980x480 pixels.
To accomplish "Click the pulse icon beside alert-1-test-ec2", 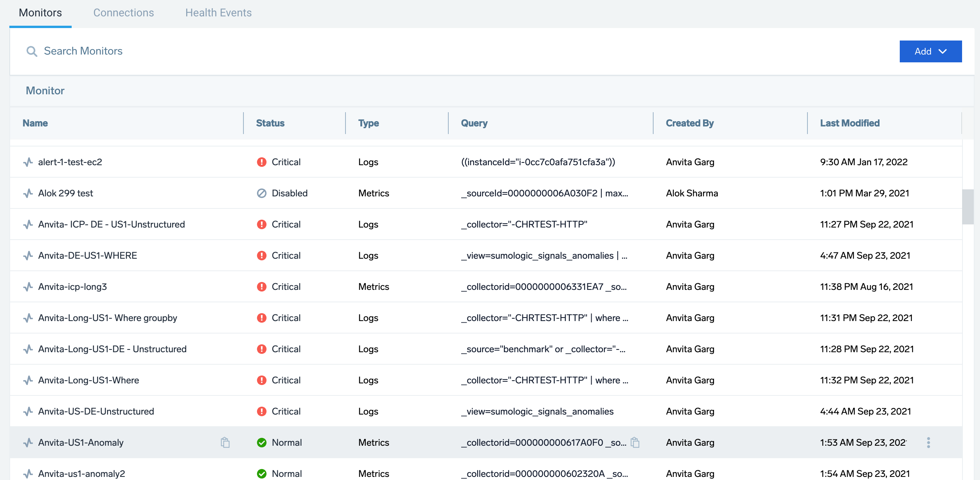I will tap(28, 161).
